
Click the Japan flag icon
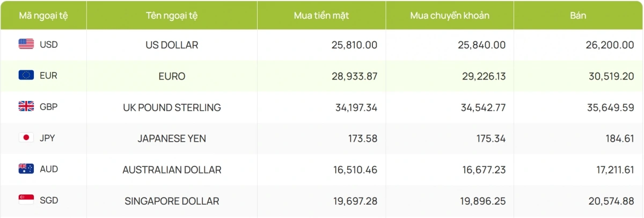coord(26,137)
